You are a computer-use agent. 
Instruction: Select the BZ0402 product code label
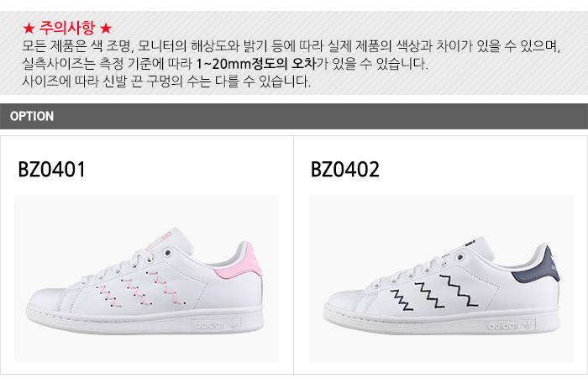coord(345,169)
